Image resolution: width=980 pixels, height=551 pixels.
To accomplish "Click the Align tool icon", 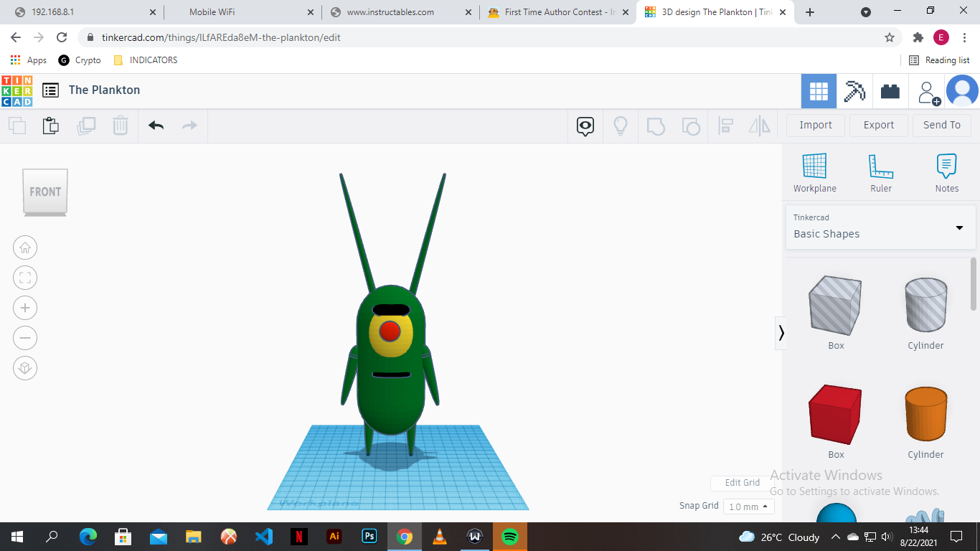I will [725, 126].
